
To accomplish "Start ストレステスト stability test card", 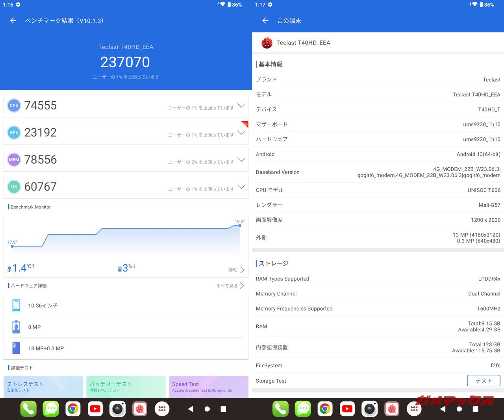I will (43, 387).
